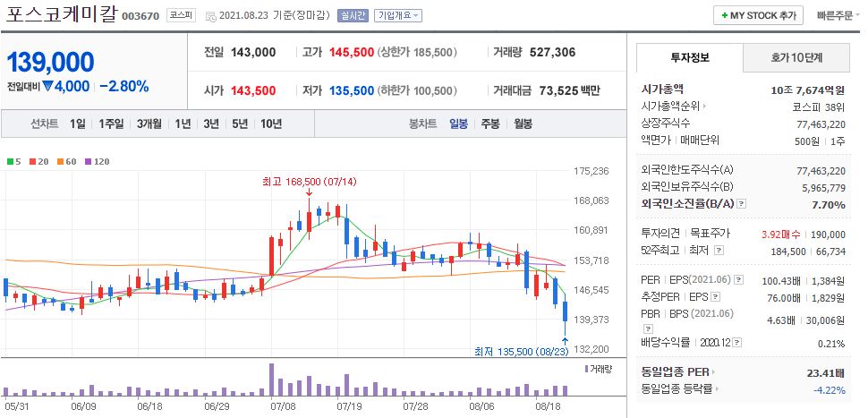Select the 월봉 candlestick chart
868x418 pixels.
[523, 124]
